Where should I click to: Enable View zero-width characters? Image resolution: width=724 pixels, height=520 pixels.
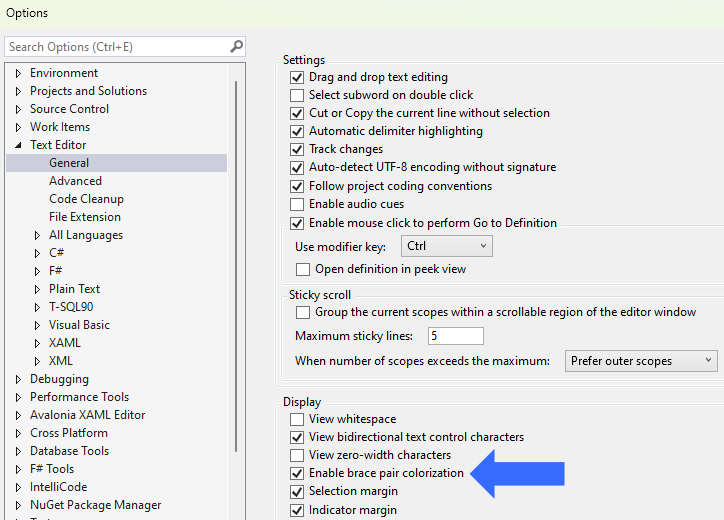(x=297, y=456)
